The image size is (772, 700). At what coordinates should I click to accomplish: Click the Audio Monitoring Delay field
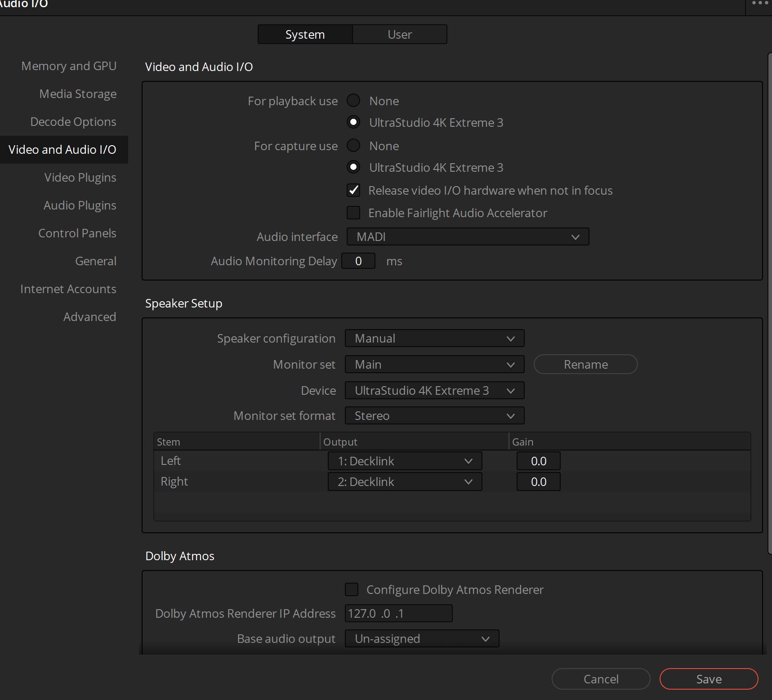[358, 261]
